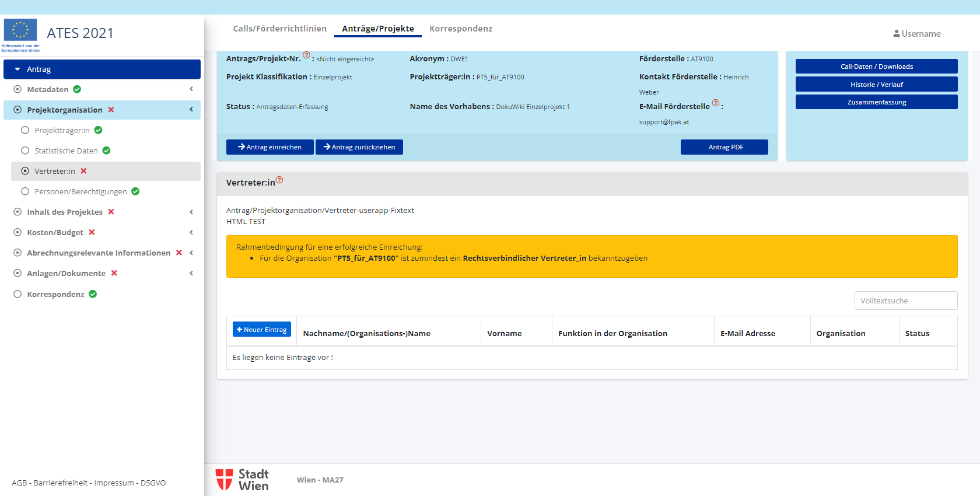Select the Vertreter:in sidebar radio bullet
Viewport: 980px width, 496px height.
point(25,171)
